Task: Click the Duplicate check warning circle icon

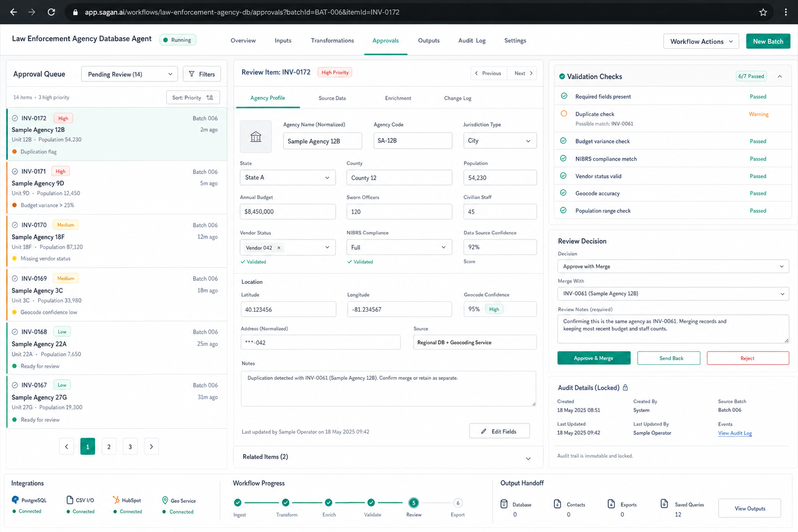Action: coord(564,113)
